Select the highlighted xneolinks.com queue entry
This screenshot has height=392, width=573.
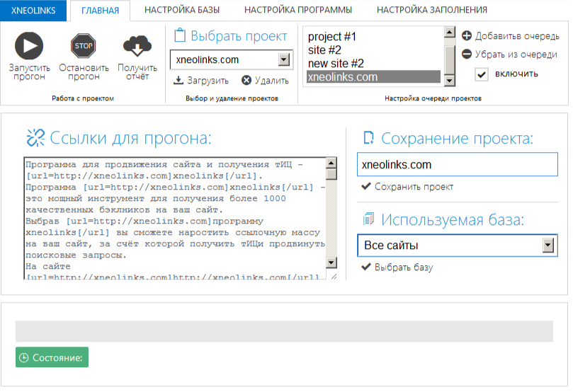coord(373,76)
